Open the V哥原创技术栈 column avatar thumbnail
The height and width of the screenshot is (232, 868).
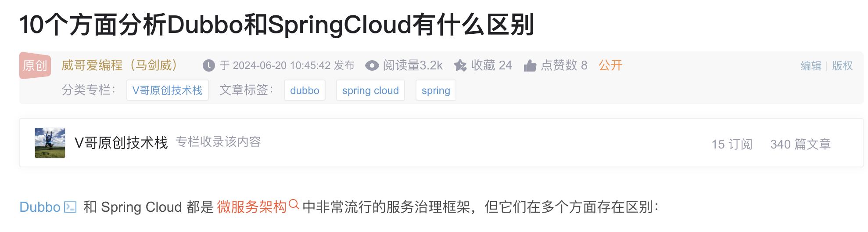(50, 143)
